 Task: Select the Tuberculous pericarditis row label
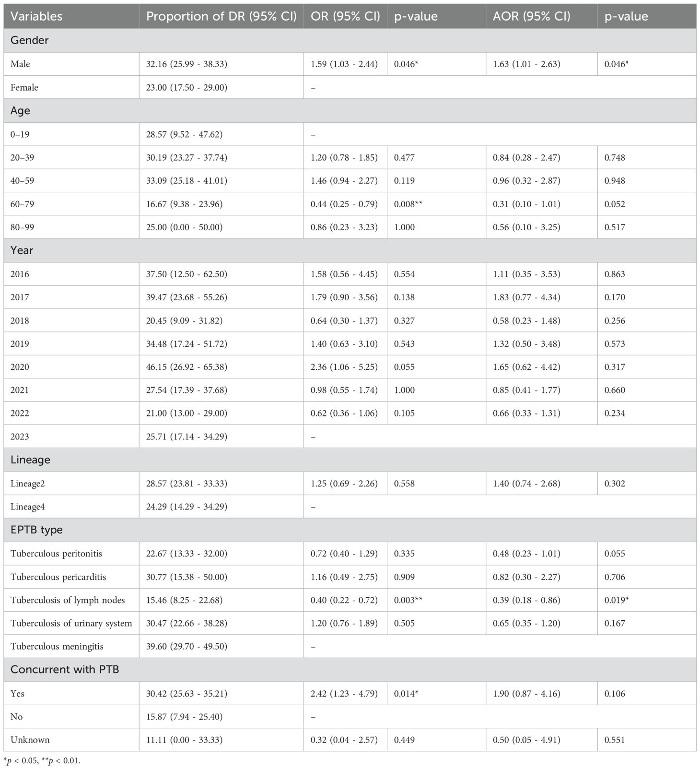tap(58, 577)
